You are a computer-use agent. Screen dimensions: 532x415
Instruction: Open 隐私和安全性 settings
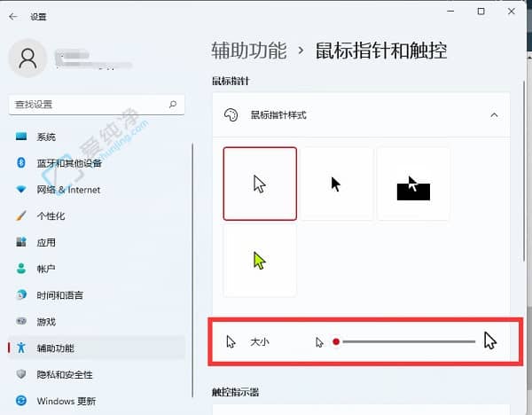coord(97,374)
